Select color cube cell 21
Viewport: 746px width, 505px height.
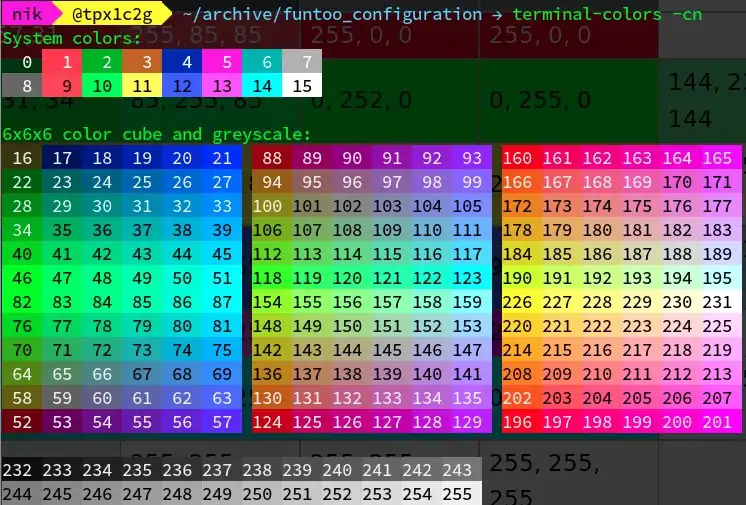222,158
